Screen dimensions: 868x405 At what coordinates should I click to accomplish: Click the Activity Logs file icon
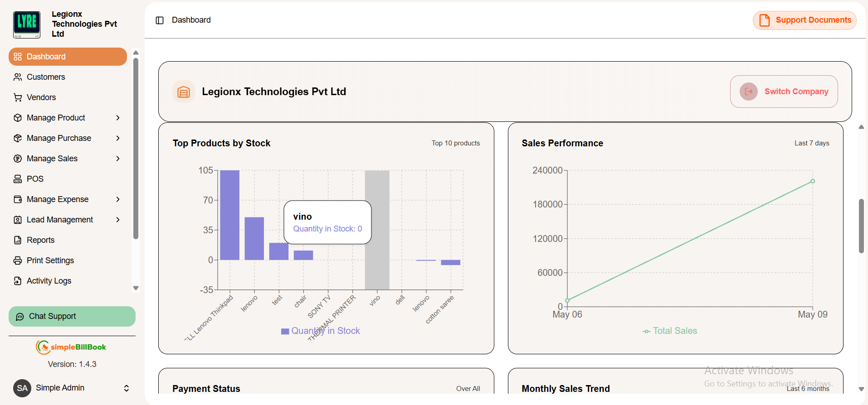coord(18,281)
